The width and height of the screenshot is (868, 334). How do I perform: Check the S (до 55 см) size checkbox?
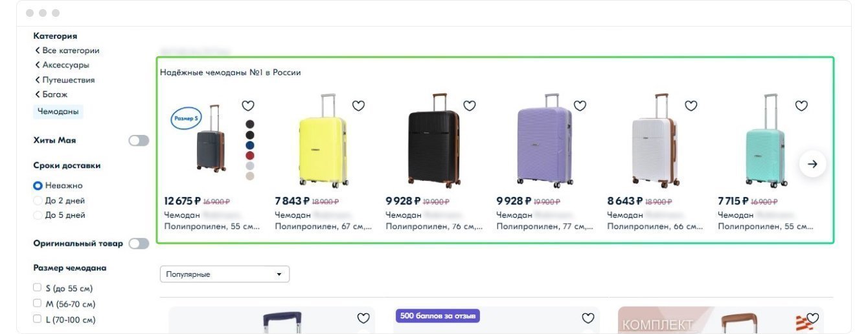38,287
